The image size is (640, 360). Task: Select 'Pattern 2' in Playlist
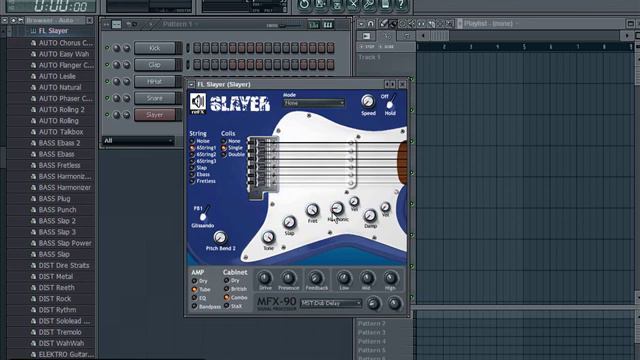(372, 323)
